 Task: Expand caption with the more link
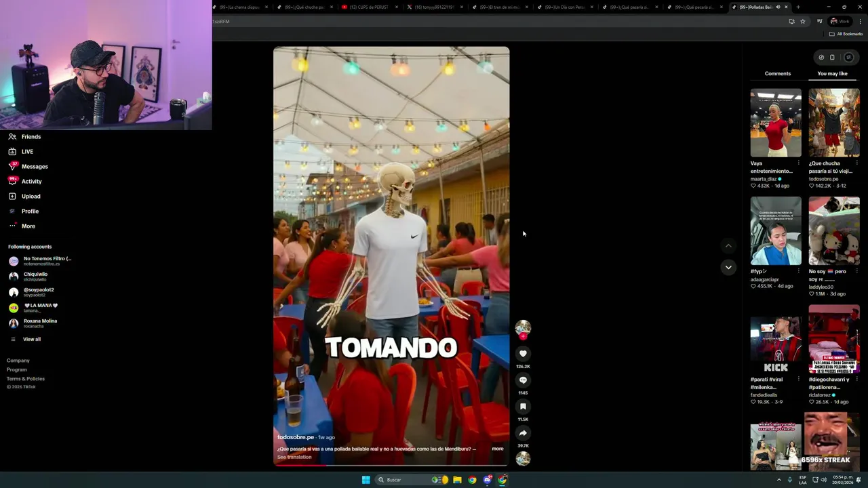(x=498, y=449)
